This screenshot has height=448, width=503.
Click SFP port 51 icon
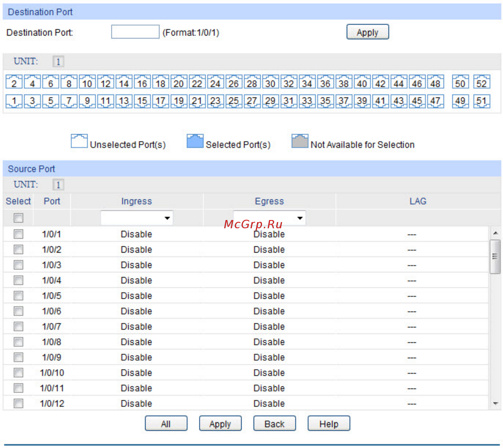coord(482,101)
